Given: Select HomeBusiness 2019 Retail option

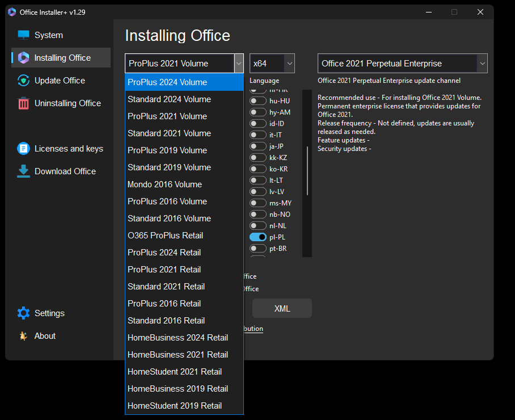Looking at the screenshot, I should [184, 388].
